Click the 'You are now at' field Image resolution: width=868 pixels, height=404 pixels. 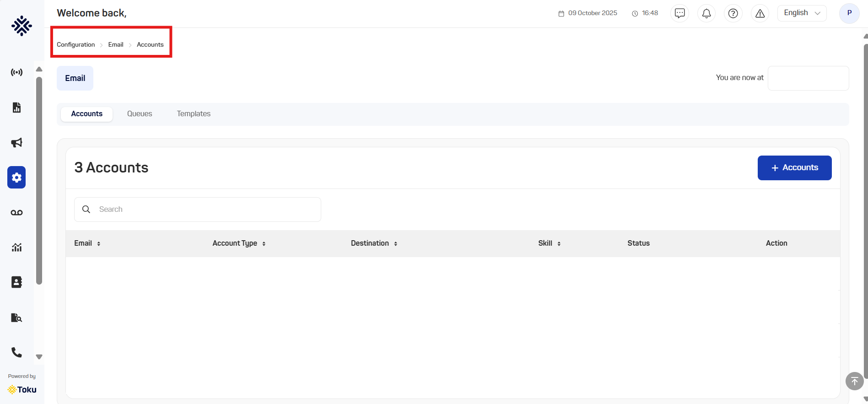click(x=809, y=78)
